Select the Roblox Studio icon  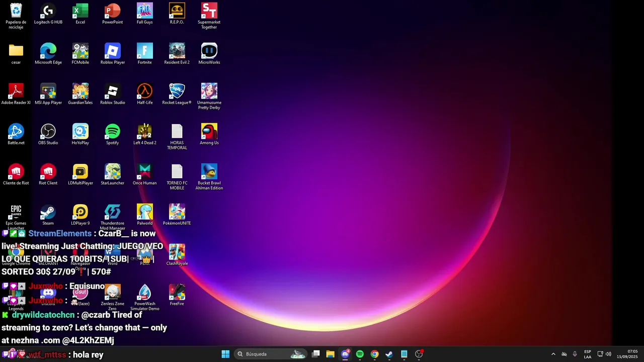click(113, 95)
